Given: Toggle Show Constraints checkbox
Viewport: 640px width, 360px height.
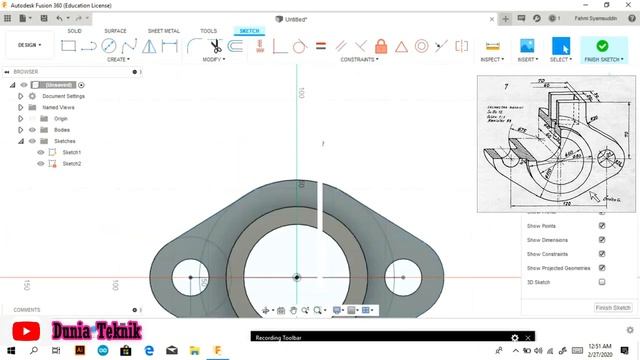Looking at the screenshot, I should click(x=602, y=254).
